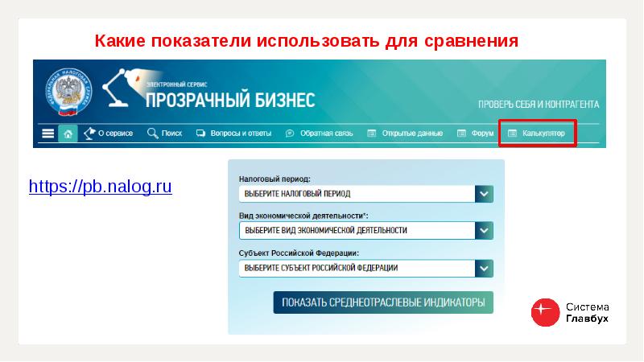The image size is (644, 362).
Task: Go to the О сервисе menu item
Action: (x=113, y=134)
